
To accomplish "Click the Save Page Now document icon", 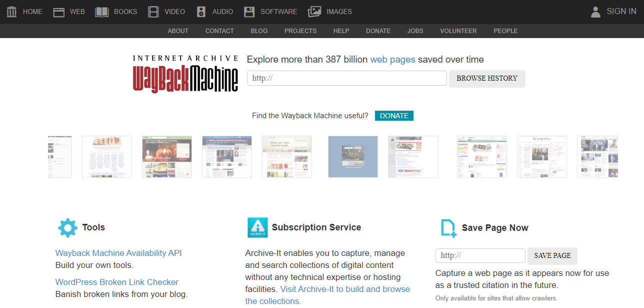I will pyautogui.click(x=448, y=228).
